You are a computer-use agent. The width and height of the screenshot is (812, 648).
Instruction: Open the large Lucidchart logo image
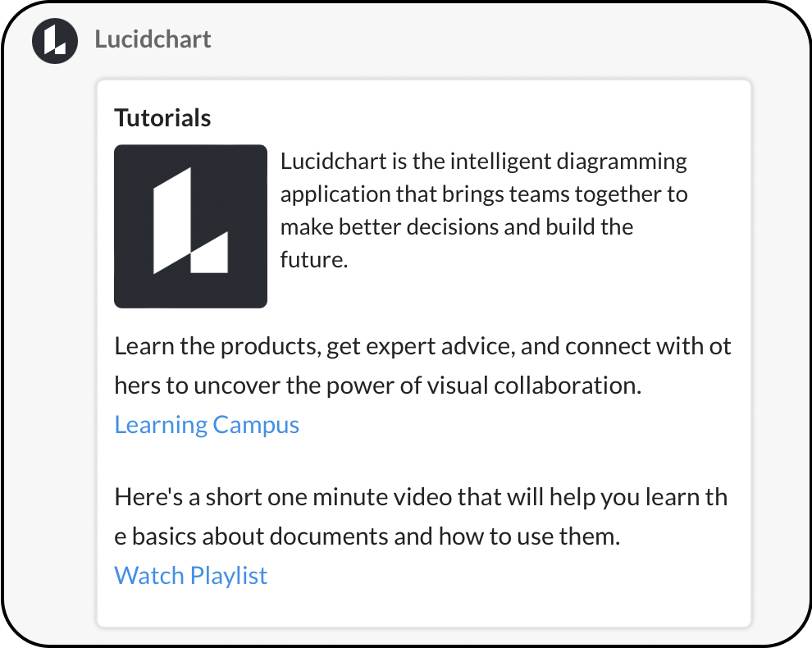tap(190, 226)
